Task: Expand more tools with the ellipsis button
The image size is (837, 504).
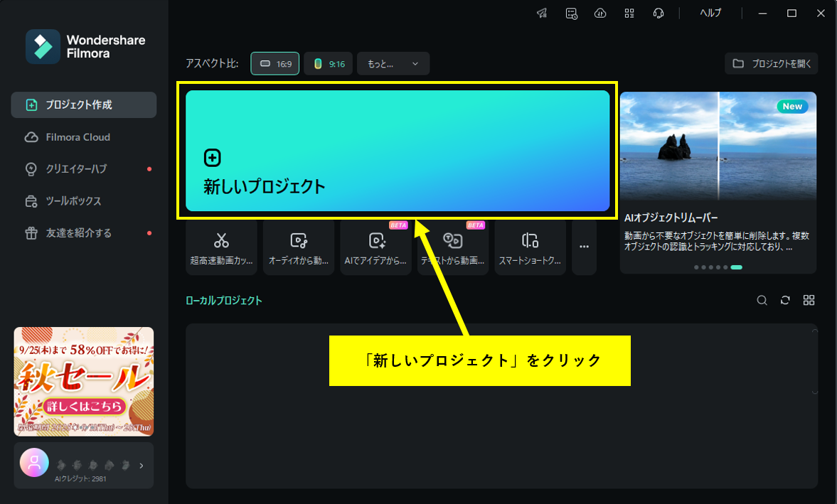Action: 584,247
